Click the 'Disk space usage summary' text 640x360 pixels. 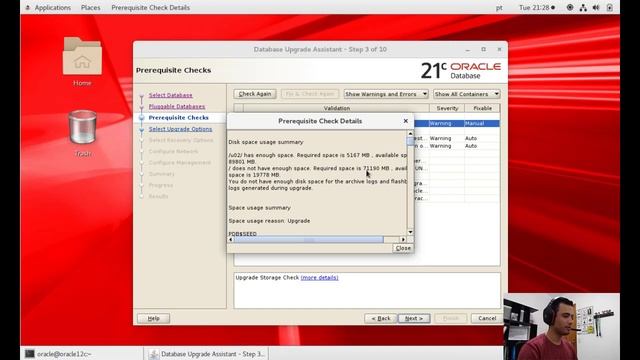pyautogui.click(x=266, y=142)
